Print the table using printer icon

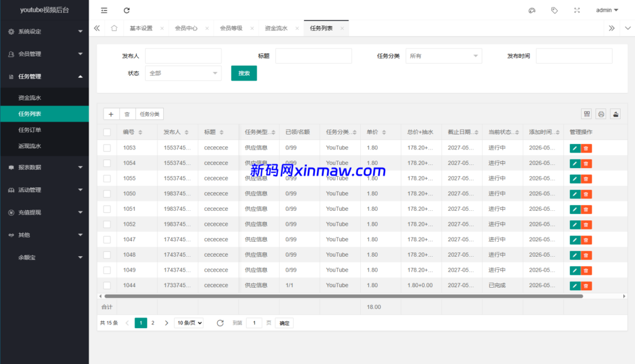601,114
